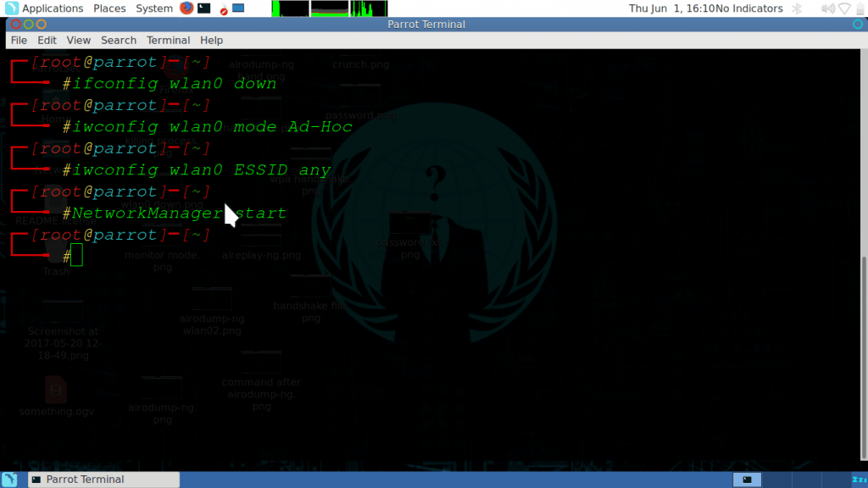Click the Bluetooth indicator icon

[x=797, y=8]
